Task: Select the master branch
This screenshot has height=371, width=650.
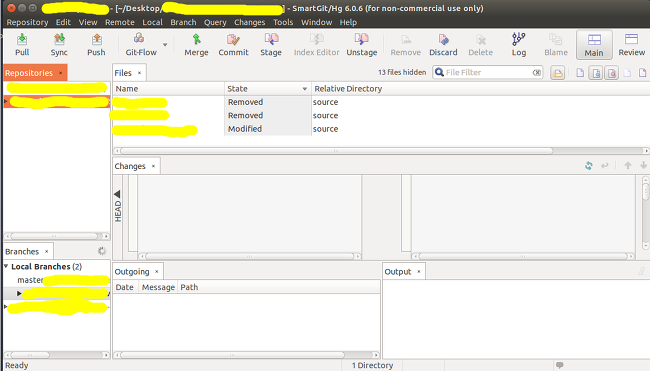Action: [x=30, y=280]
